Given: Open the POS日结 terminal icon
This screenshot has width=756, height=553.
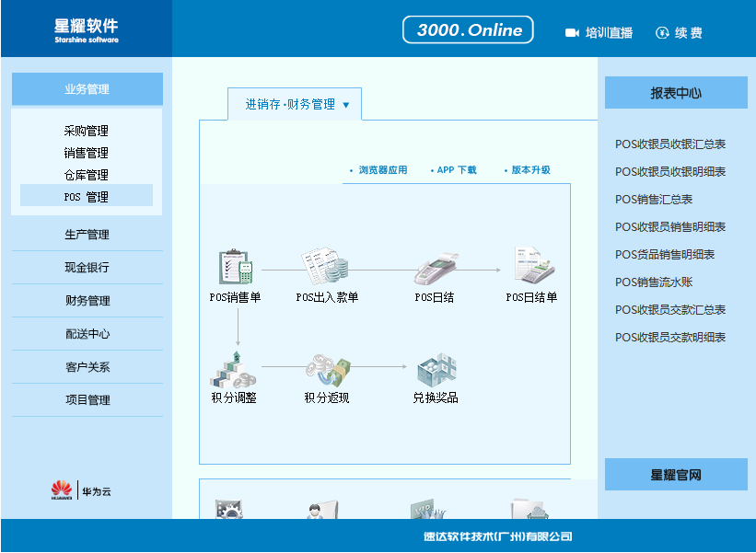Looking at the screenshot, I should click(x=436, y=268).
